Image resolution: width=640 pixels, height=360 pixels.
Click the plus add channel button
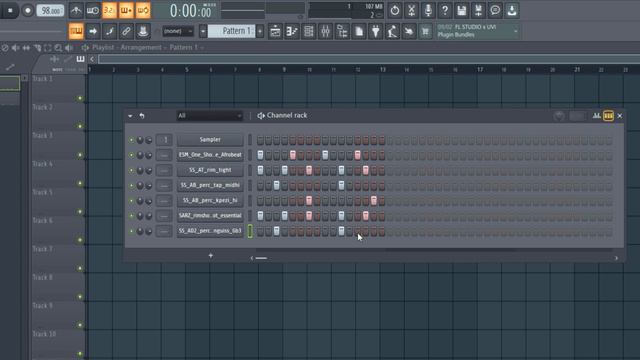click(x=211, y=256)
